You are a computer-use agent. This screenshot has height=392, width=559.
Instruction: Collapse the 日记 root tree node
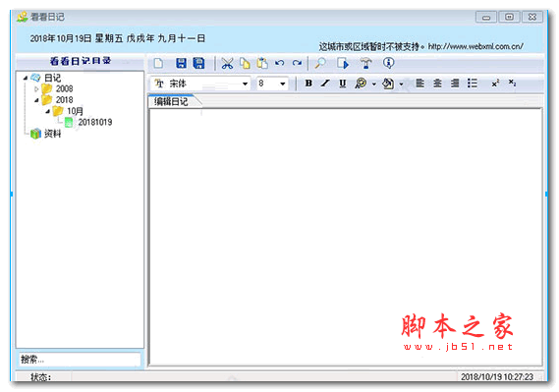(x=25, y=78)
